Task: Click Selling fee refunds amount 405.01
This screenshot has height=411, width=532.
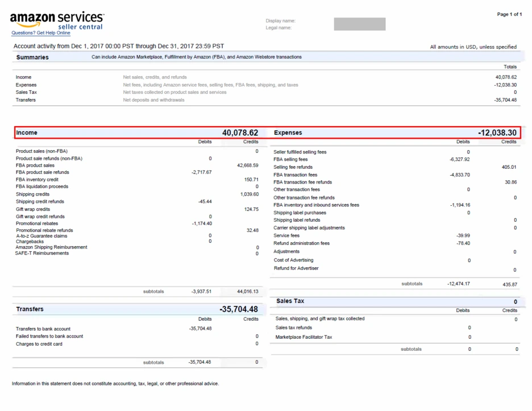Action: click(x=509, y=167)
